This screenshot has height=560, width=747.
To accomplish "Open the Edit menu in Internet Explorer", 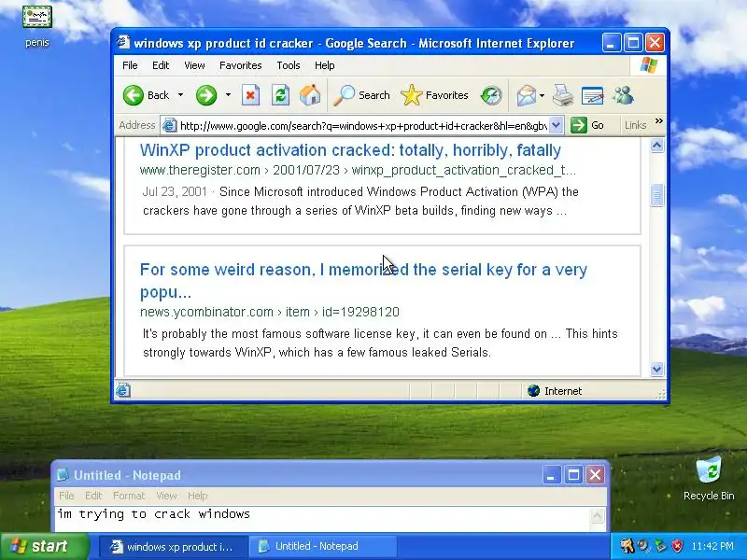I will [161, 65].
